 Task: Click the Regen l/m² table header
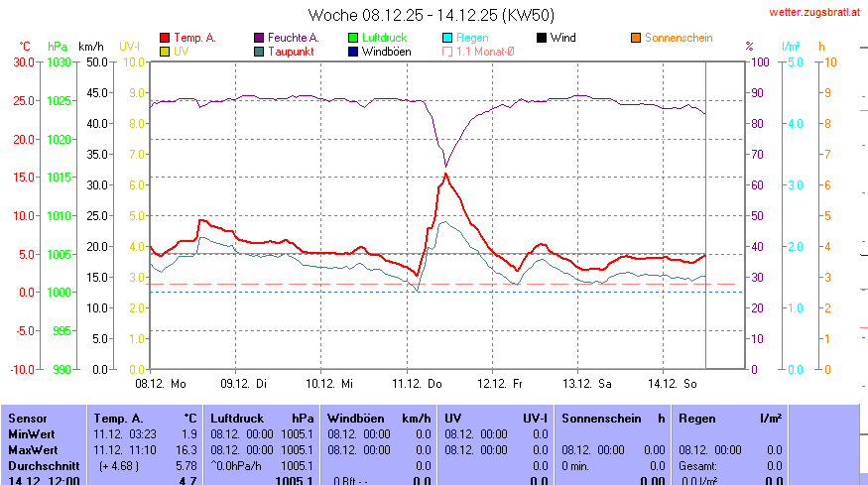tap(728, 420)
